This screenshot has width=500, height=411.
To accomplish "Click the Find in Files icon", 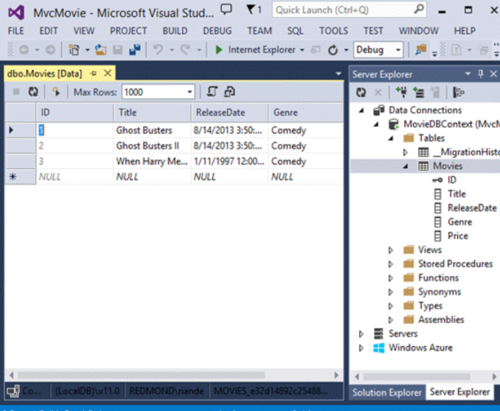I will click(421, 50).
